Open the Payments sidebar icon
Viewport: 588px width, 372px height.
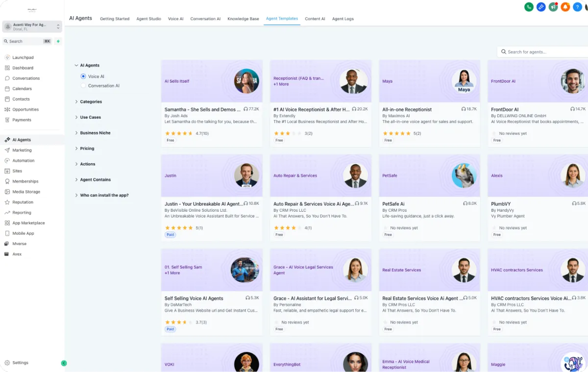pos(7,120)
